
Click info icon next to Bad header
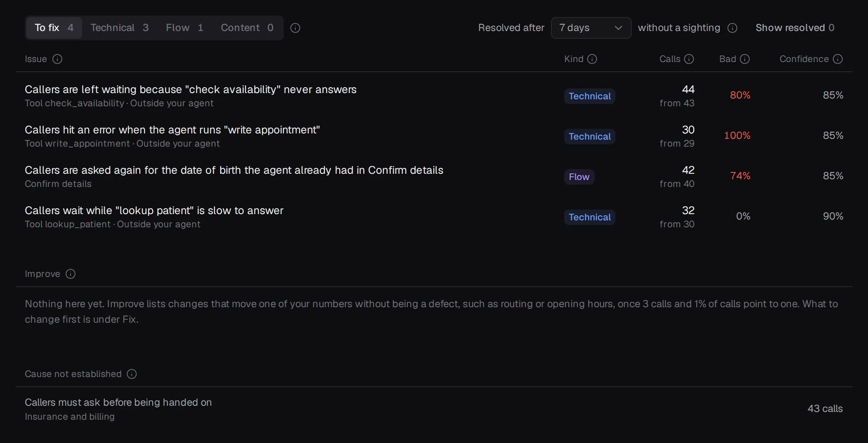745,59
